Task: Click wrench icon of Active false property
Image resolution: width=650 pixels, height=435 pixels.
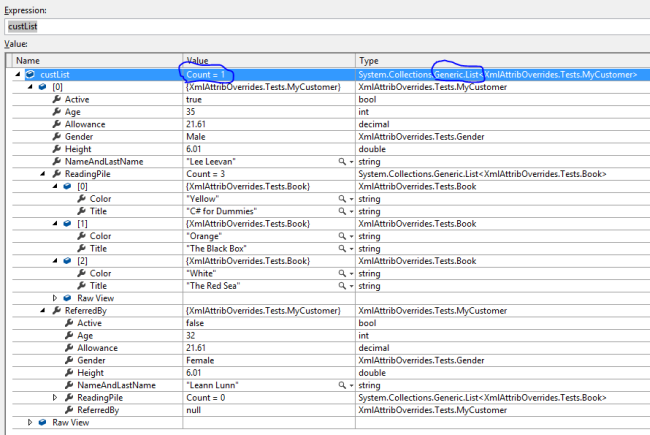Action: [x=69, y=323]
